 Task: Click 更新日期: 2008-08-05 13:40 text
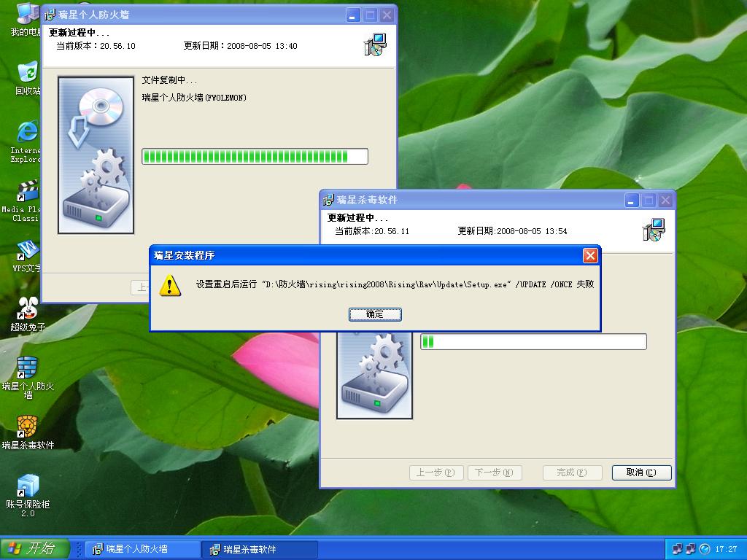[240, 46]
